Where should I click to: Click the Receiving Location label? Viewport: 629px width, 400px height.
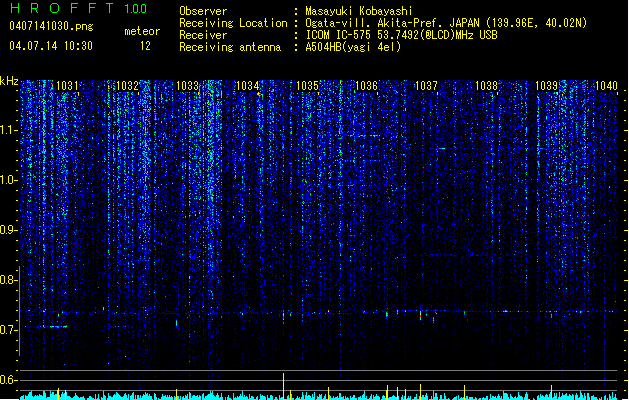click(233, 23)
